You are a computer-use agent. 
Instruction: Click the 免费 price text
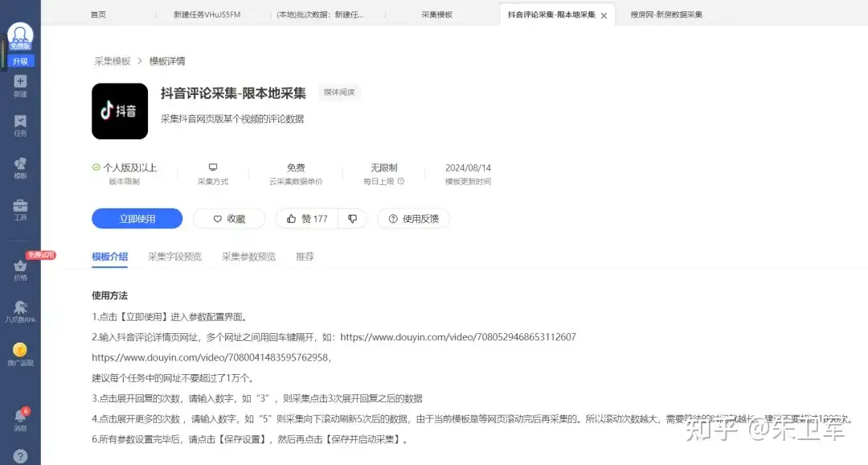click(296, 167)
